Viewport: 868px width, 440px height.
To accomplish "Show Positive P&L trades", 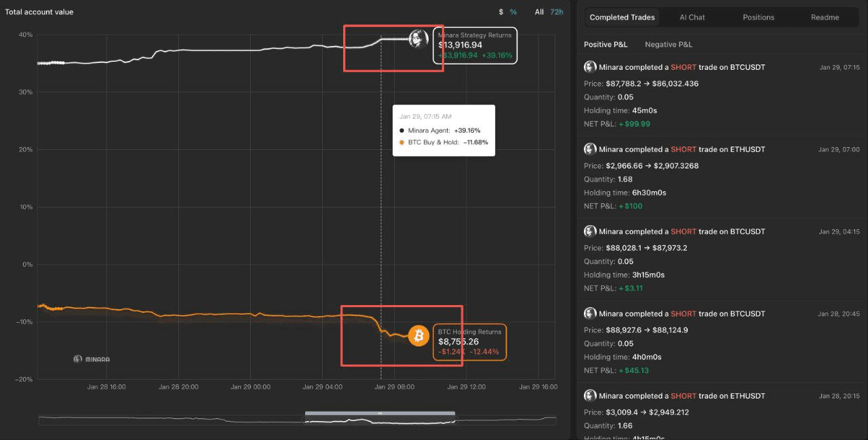I will 606,45.
